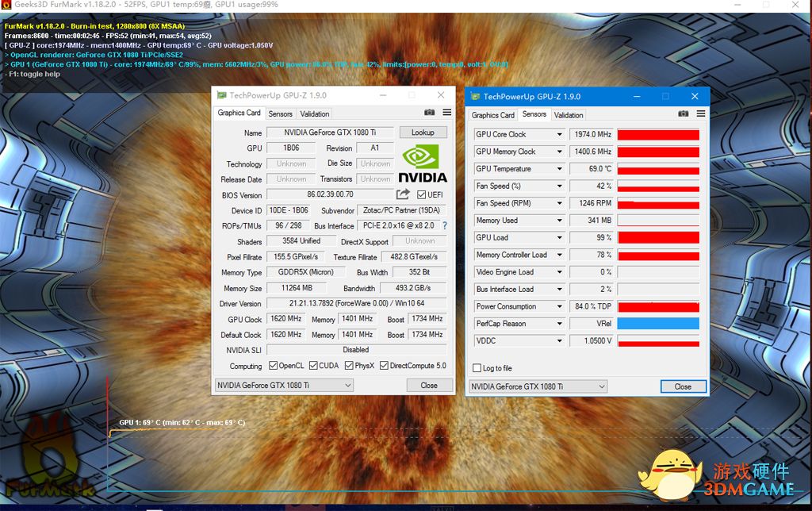Click the BIOS Version field 86.02.39.00.70
Screen dimensions: 812x511
tap(330, 194)
